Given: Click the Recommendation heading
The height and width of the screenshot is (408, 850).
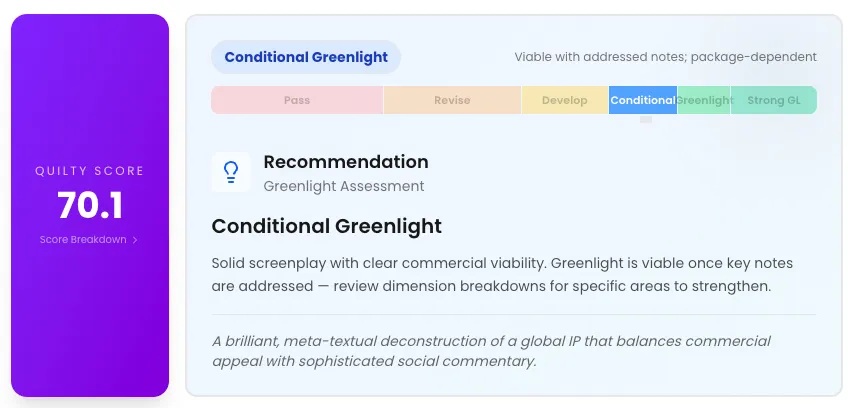Looking at the screenshot, I should 346,162.
